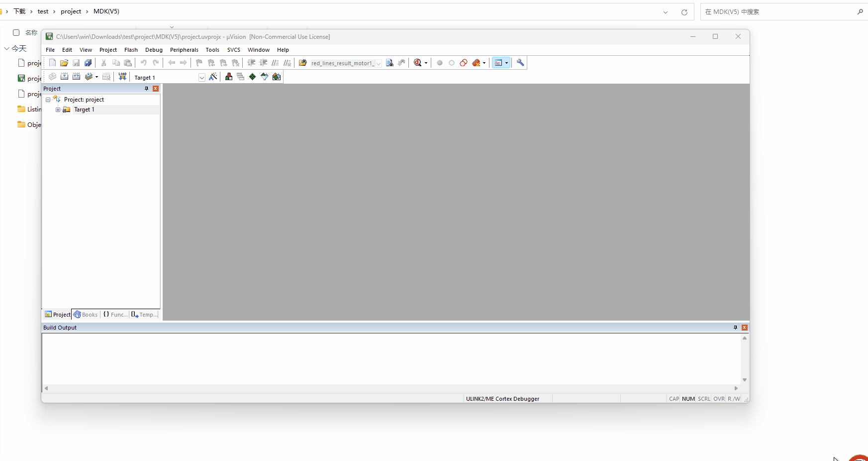
Task: Download code to flash with LOAD icon
Action: click(x=122, y=76)
